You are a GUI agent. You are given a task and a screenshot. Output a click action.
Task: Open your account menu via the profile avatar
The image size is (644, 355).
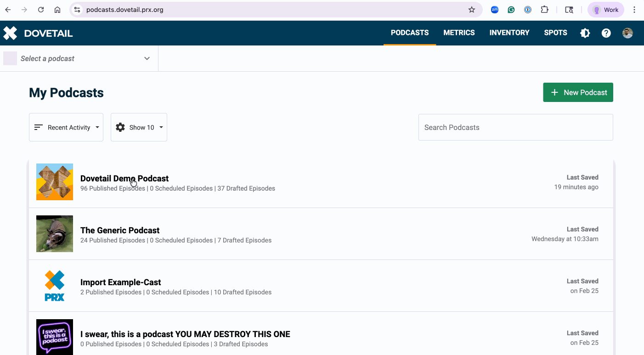tap(627, 33)
